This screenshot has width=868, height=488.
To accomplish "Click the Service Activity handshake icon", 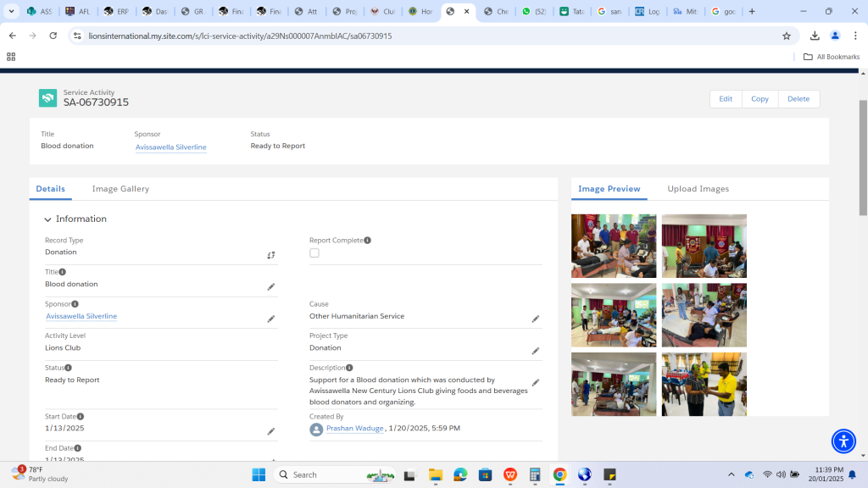I will tap(47, 98).
